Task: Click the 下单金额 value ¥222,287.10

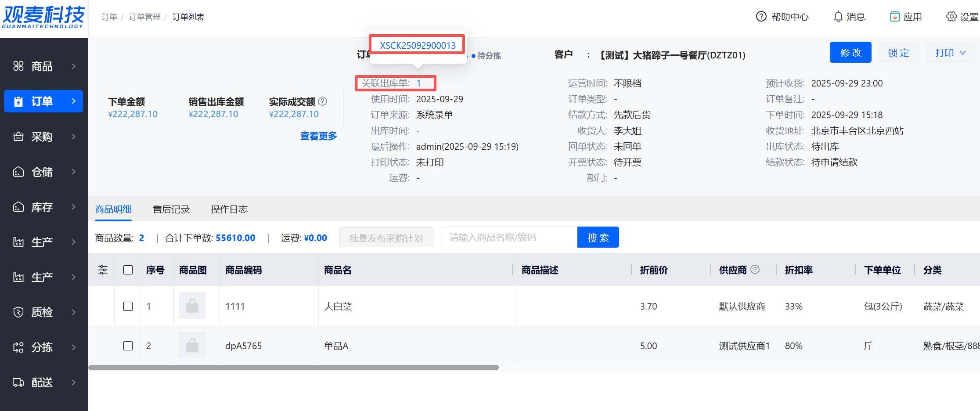Action: point(133,114)
